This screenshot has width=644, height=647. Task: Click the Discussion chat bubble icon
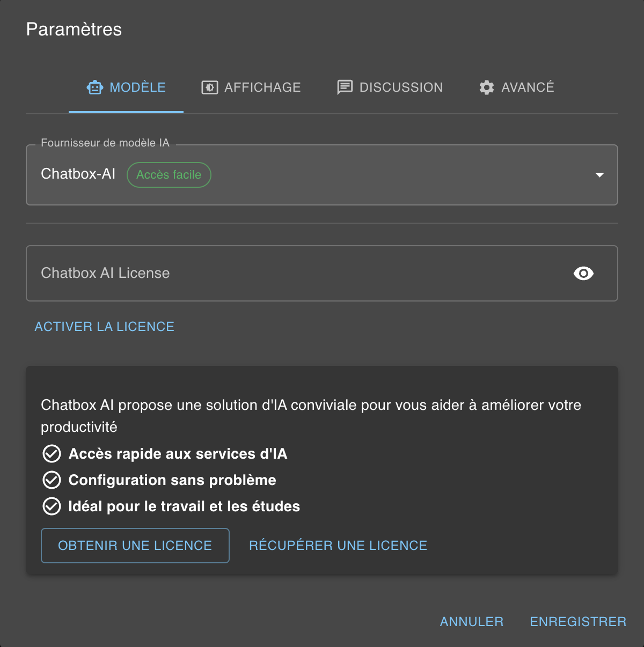pyautogui.click(x=345, y=87)
